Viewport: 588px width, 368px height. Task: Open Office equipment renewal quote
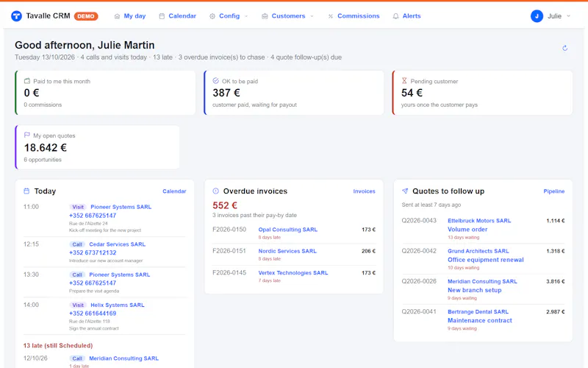[486, 260]
